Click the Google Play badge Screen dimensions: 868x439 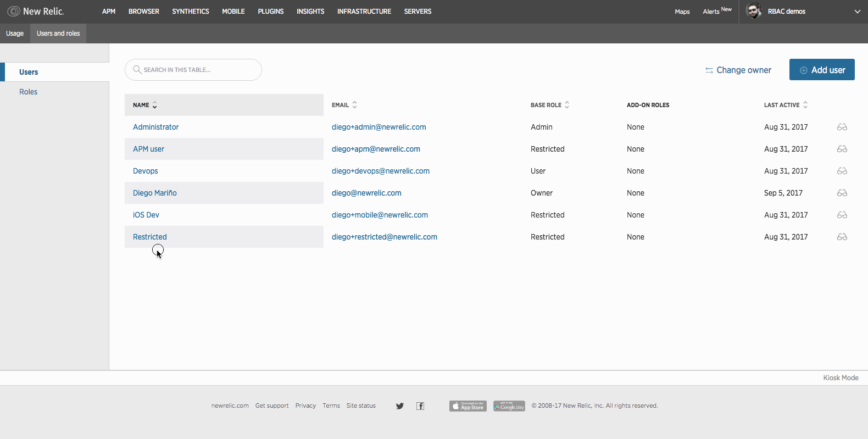(509, 406)
